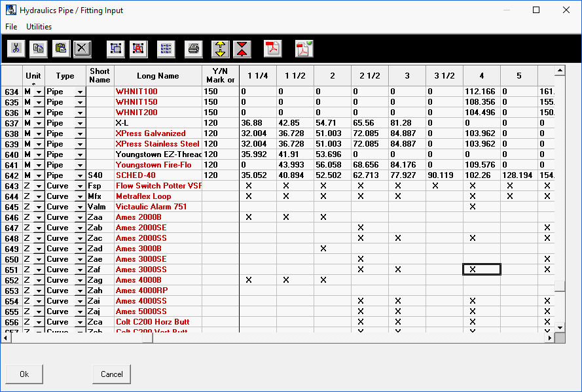Click the vertical scrollbar thumb
This screenshot has height=392, width=582.
click(x=560, y=286)
